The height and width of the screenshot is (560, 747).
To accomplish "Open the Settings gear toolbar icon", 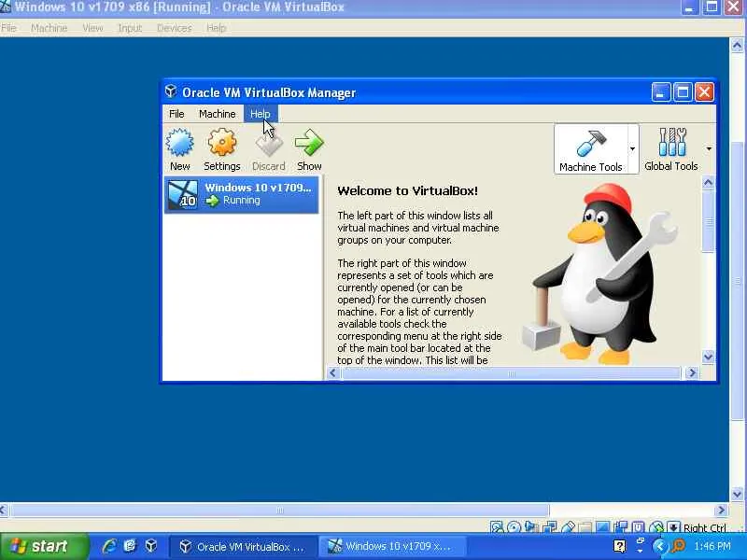I will tap(221, 143).
